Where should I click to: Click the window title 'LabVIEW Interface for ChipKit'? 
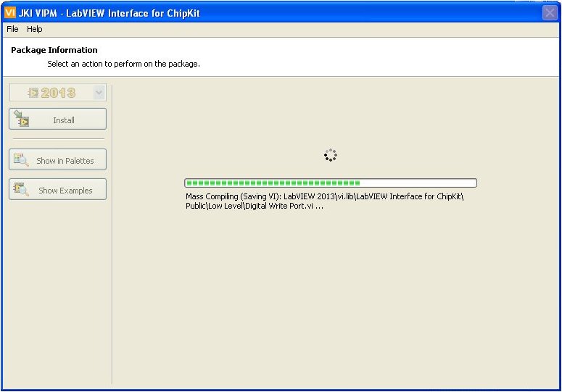click(133, 13)
